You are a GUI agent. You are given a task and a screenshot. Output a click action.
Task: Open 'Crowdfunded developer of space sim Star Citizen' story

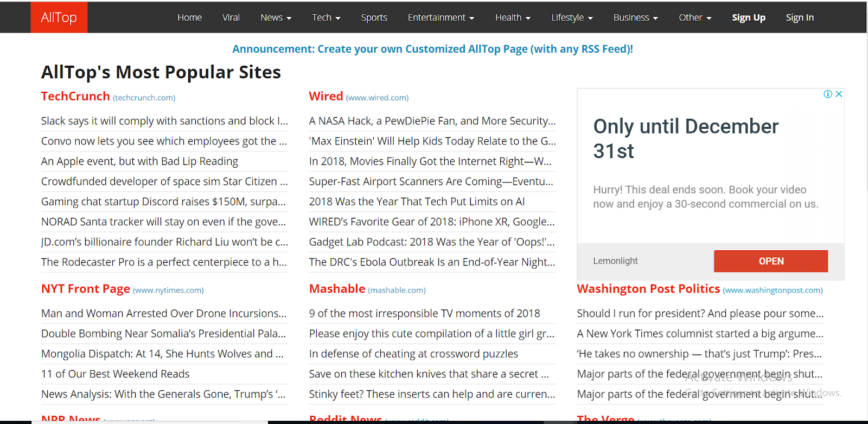click(164, 181)
